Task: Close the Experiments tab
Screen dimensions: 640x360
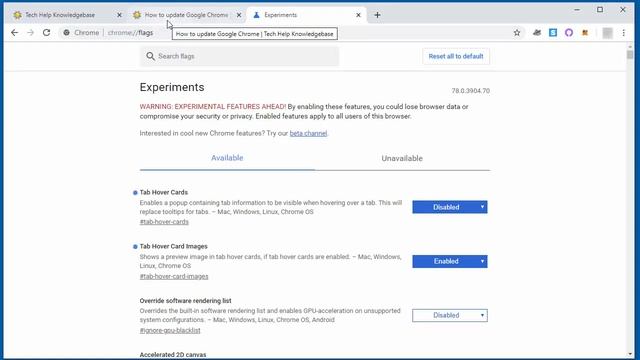Action: pos(358,15)
